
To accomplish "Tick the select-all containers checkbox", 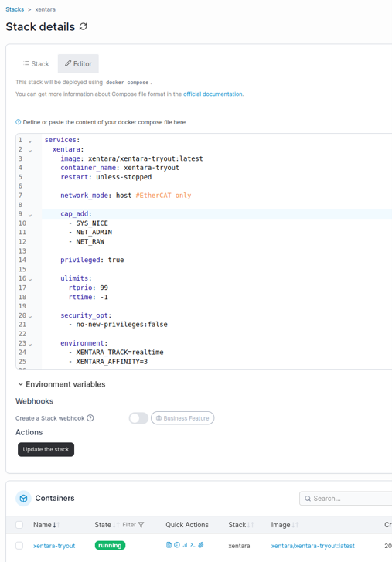I will (19, 525).
